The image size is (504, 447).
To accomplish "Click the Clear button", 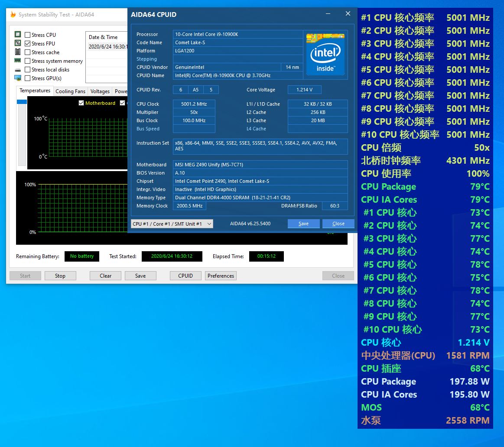I will (x=105, y=275).
